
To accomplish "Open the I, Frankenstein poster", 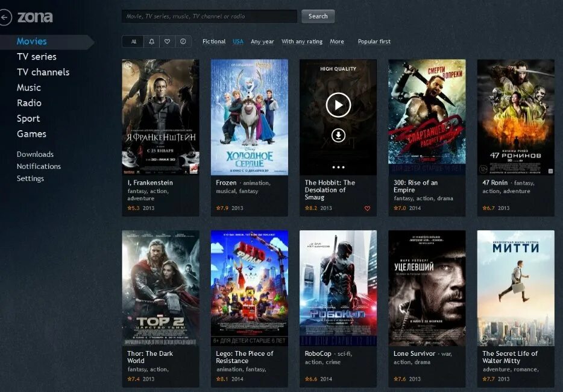I will click(160, 117).
